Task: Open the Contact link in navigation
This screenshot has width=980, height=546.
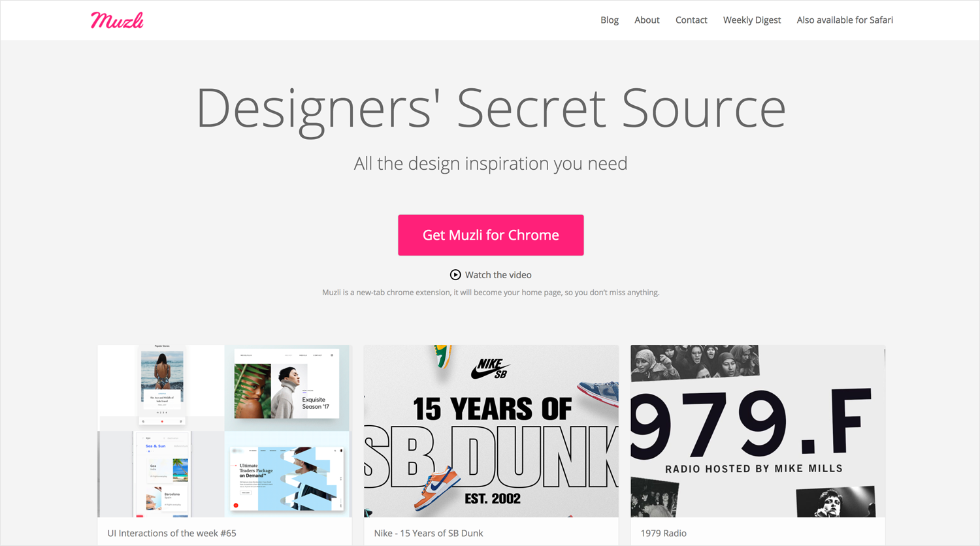Action: tap(691, 20)
